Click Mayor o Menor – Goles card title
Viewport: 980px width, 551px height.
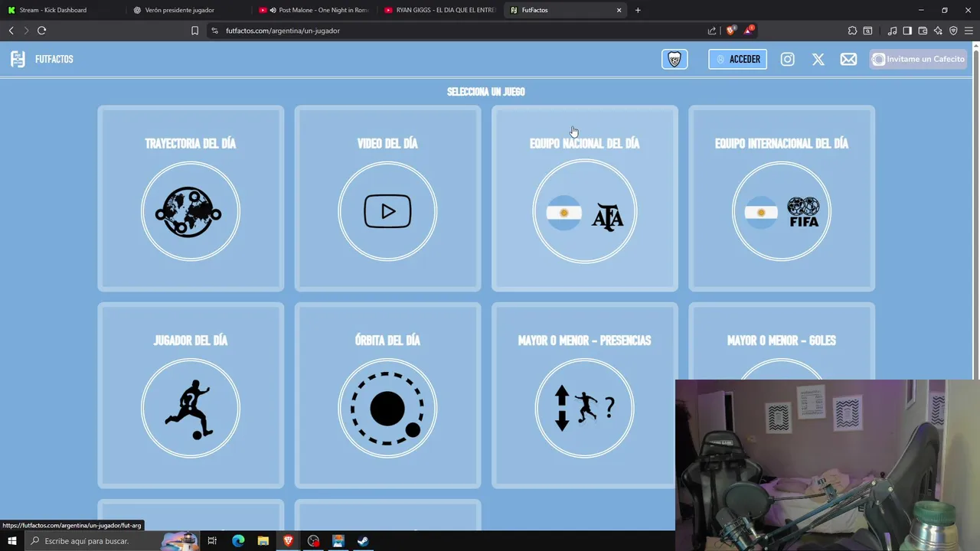782,341
